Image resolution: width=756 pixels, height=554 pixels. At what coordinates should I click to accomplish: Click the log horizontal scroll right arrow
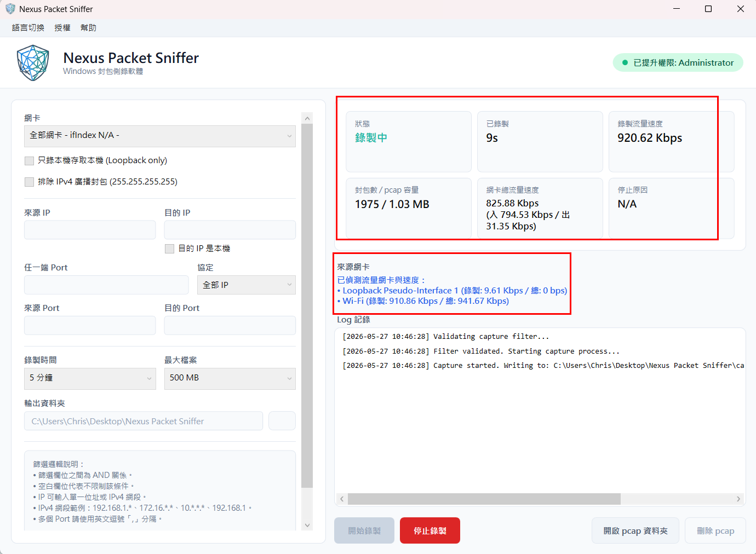click(x=738, y=499)
